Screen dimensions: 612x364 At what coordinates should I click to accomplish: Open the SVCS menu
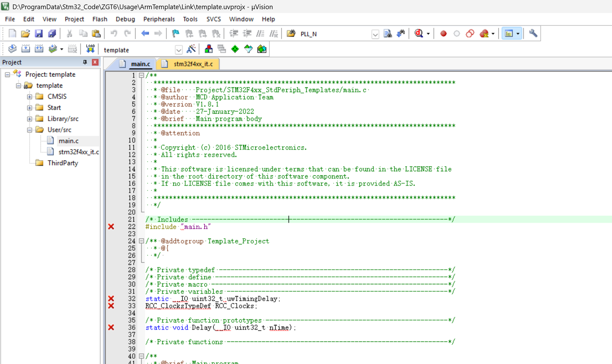tap(214, 19)
